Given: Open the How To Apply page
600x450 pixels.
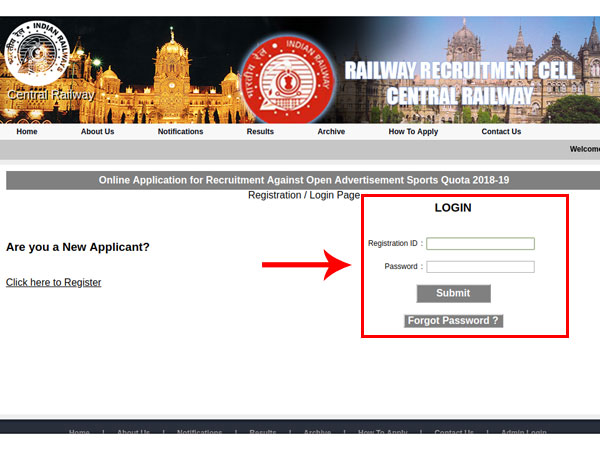Looking at the screenshot, I should (x=413, y=132).
